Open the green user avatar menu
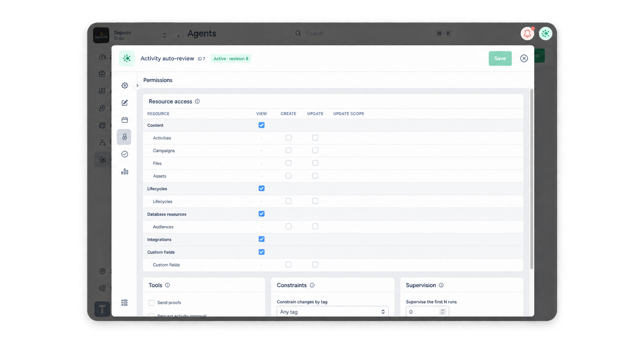644x338 pixels. [545, 34]
